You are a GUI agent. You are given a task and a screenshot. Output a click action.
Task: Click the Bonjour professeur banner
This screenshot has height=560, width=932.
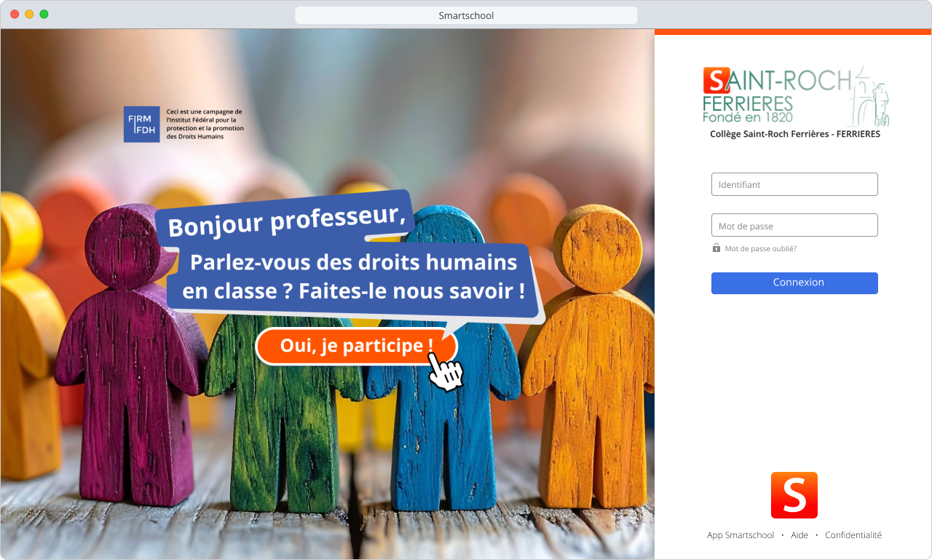coord(285,218)
